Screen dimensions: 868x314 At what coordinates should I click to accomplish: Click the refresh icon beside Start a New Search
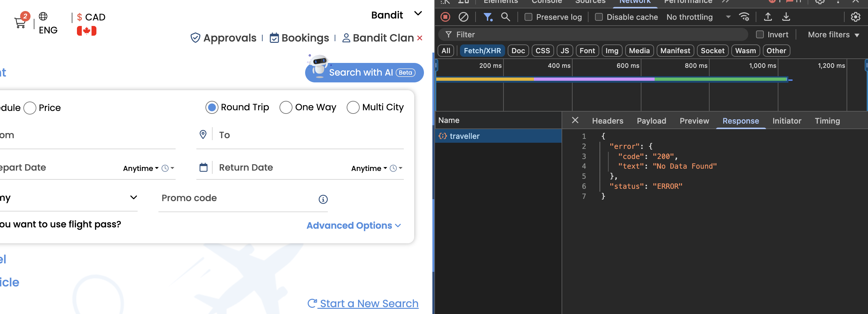(312, 303)
